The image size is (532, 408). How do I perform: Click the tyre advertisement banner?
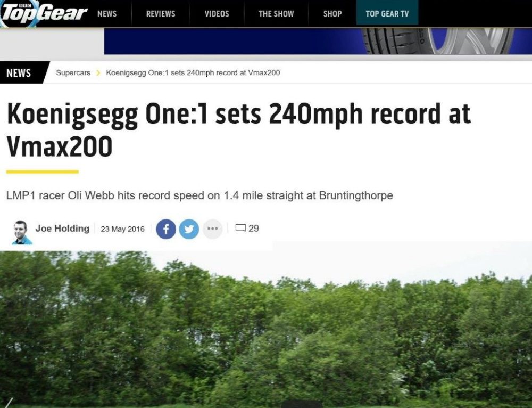click(318, 41)
